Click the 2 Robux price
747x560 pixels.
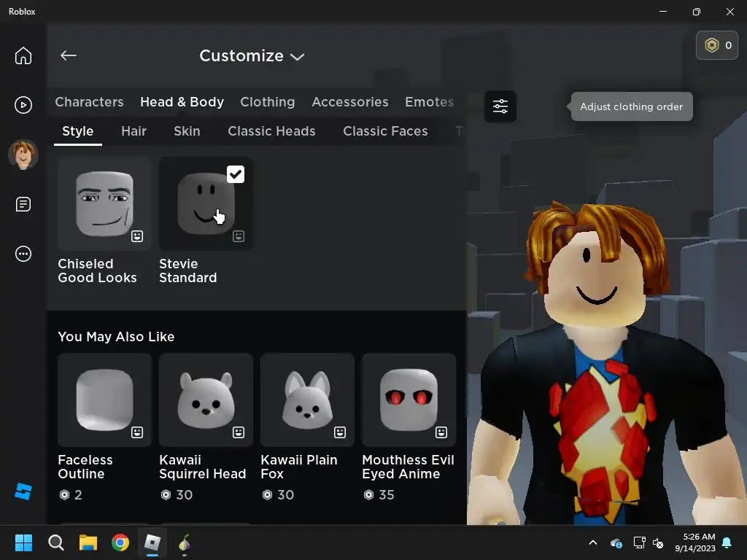(71, 495)
